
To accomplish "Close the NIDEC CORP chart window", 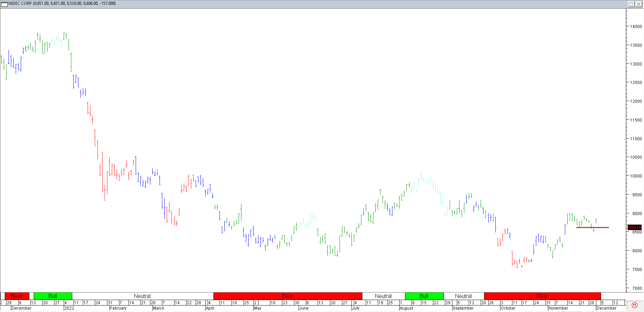I will tap(639, 4).
